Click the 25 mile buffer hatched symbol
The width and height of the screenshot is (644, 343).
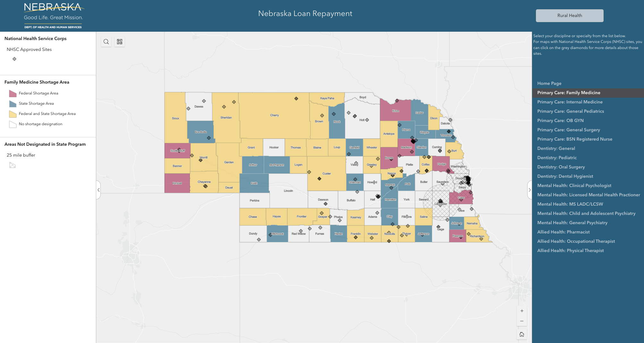(x=13, y=165)
